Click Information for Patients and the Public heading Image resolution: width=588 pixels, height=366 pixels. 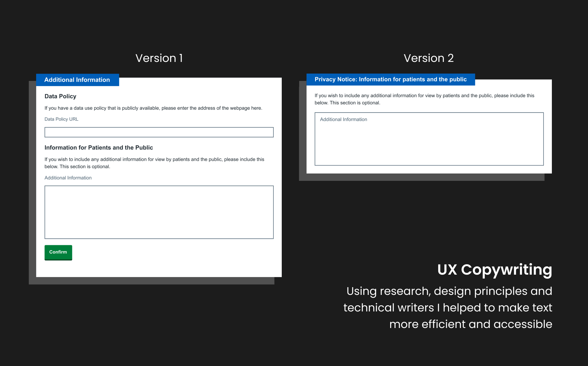tap(99, 147)
